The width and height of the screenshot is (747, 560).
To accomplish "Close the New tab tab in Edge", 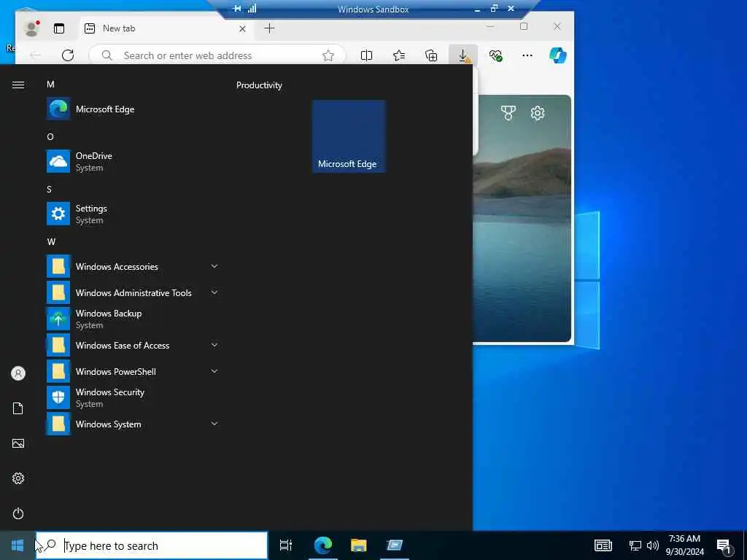I will [x=242, y=28].
